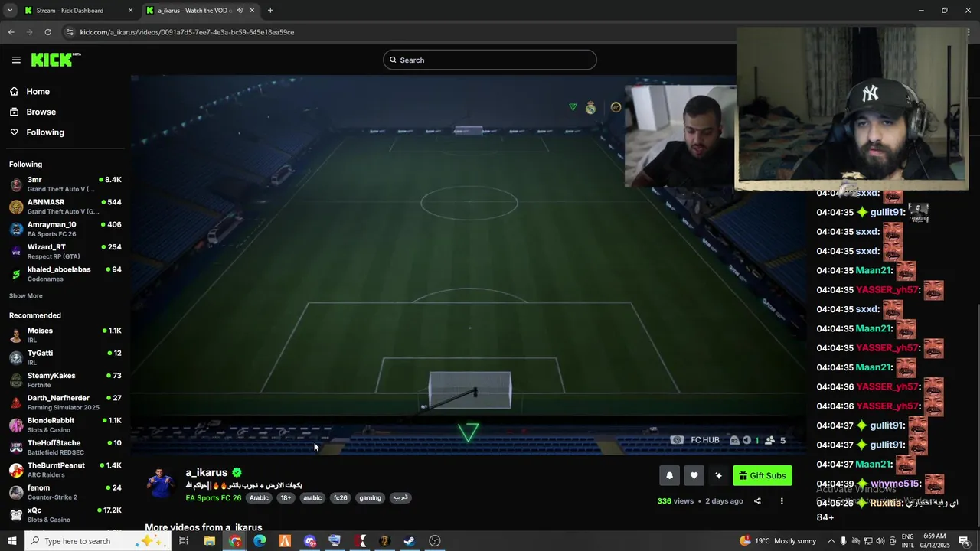This screenshot has height=551, width=980.
Task: Open the ABNMASR followed channel
Action: point(65,207)
